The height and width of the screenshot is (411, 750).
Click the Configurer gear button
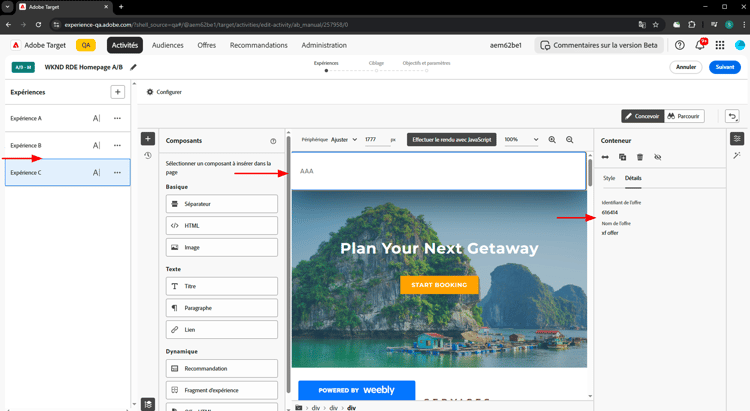(x=164, y=92)
